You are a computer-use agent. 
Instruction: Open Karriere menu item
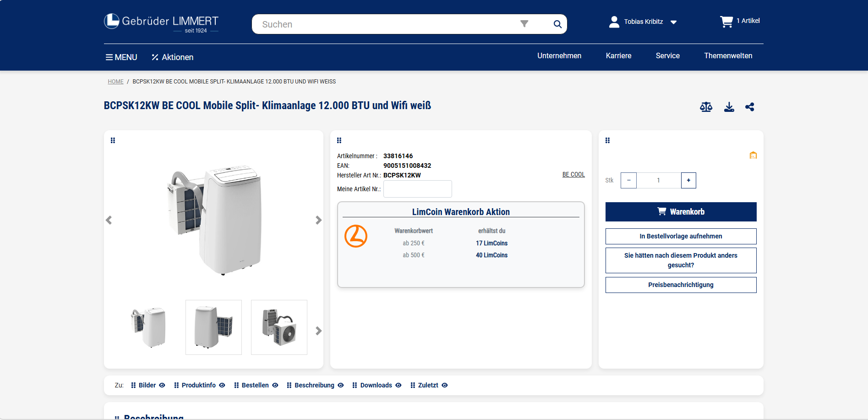(x=618, y=55)
